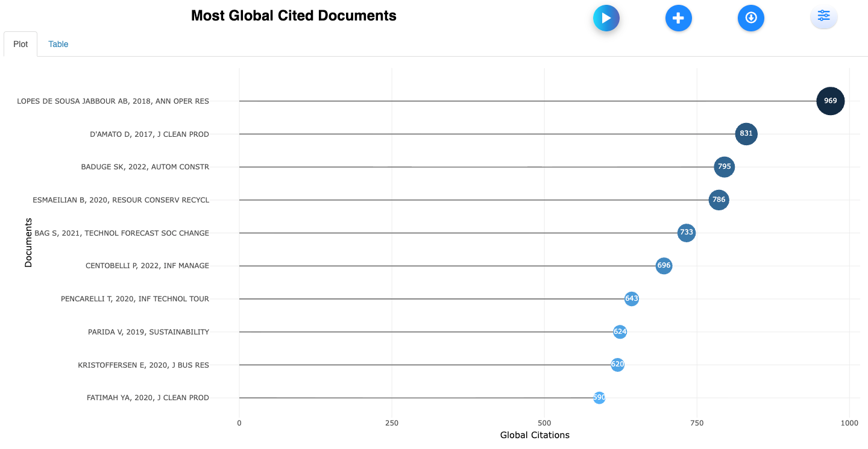Click the D'AMATO D, 2017 document label
This screenshot has width=868, height=449.
(149, 134)
